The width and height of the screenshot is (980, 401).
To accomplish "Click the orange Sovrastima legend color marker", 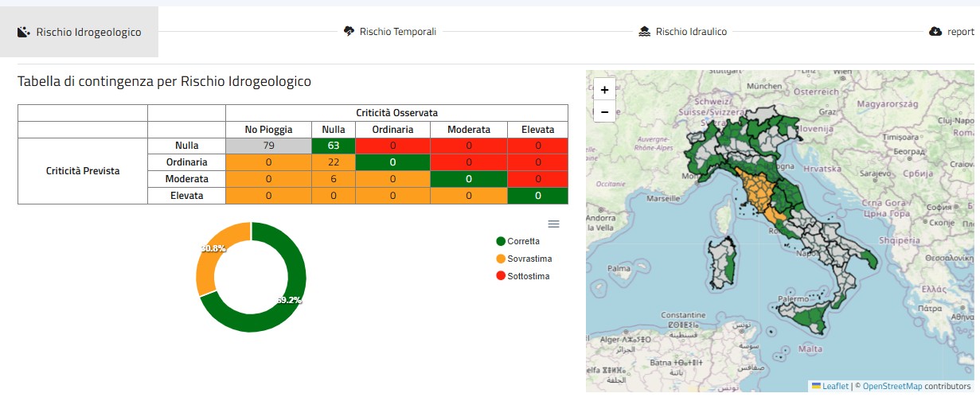I will point(501,259).
